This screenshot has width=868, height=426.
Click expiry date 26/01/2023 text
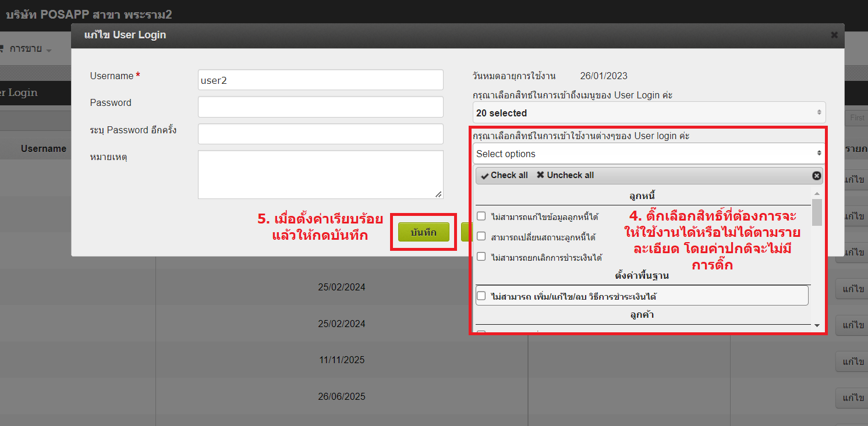(x=604, y=76)
